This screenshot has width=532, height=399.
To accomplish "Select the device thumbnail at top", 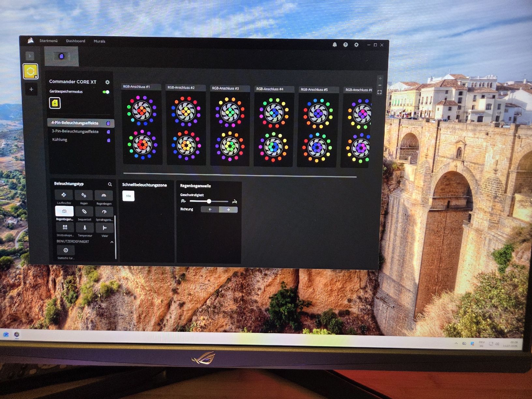I will click(x=61, y=56).
